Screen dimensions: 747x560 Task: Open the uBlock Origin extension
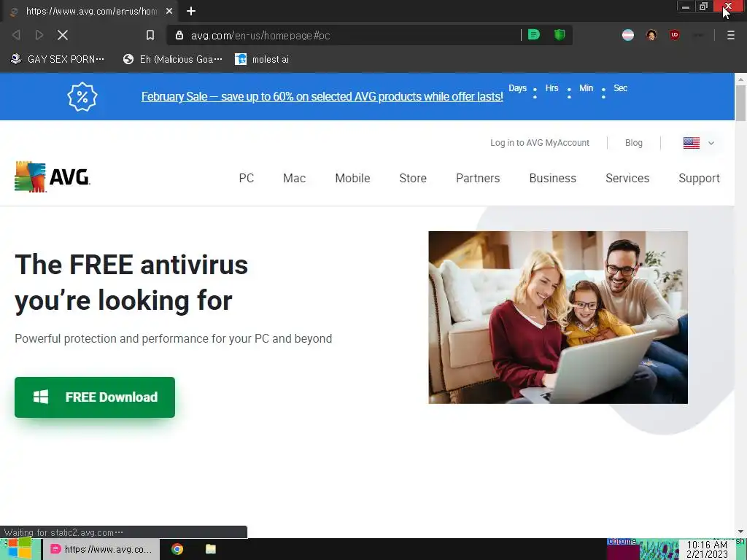pos(674,35)
